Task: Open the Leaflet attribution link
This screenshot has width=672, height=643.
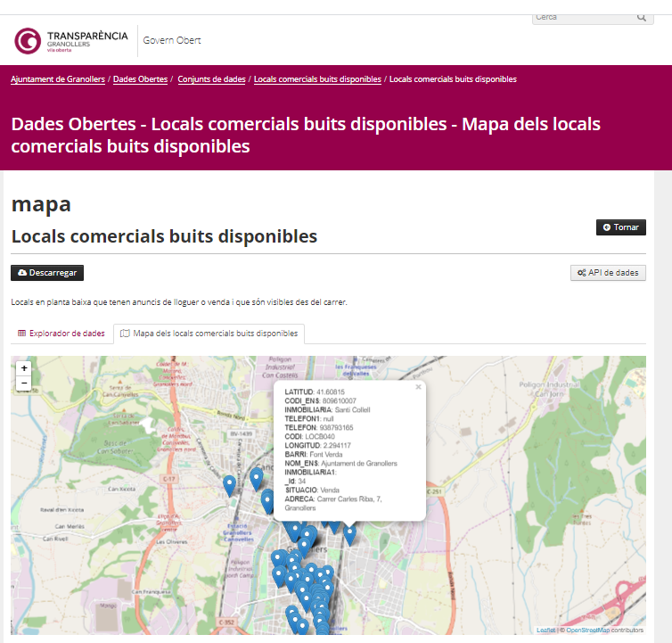Action: (x=545, y=630)
